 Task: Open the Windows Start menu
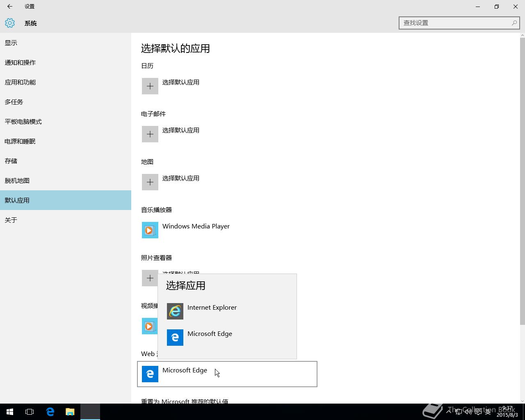click(x=10, y=412)
